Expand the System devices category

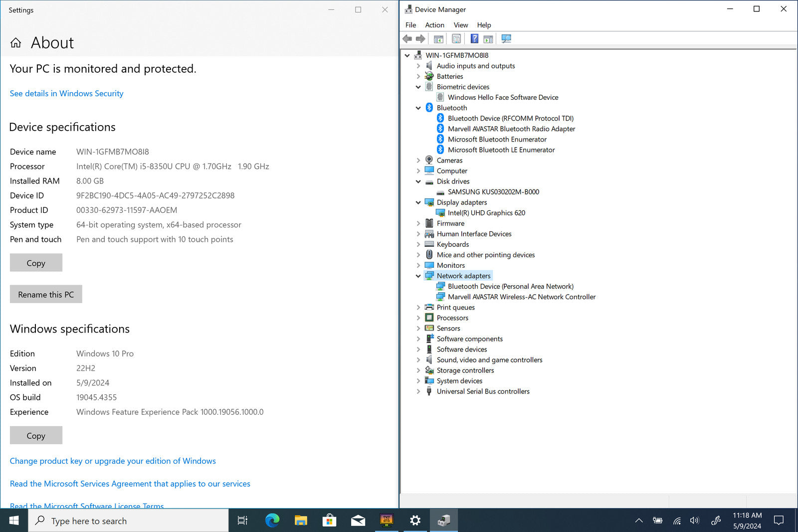418,381
